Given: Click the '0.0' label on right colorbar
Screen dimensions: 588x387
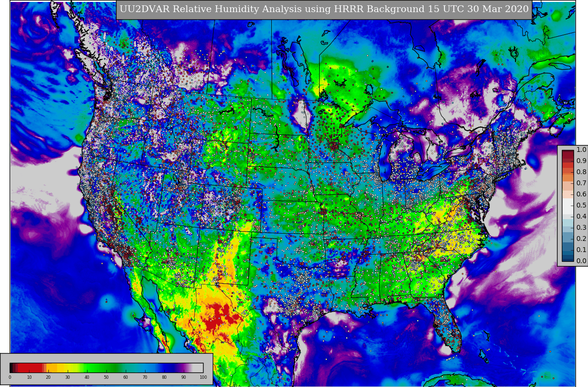Looking at the screenshot, I should click(581, 261).
